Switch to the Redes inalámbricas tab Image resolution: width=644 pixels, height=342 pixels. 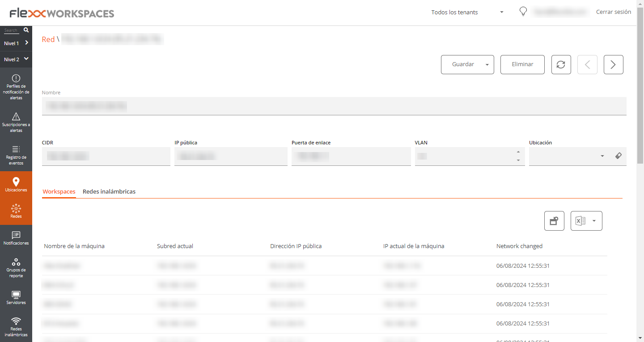(109, 191)
